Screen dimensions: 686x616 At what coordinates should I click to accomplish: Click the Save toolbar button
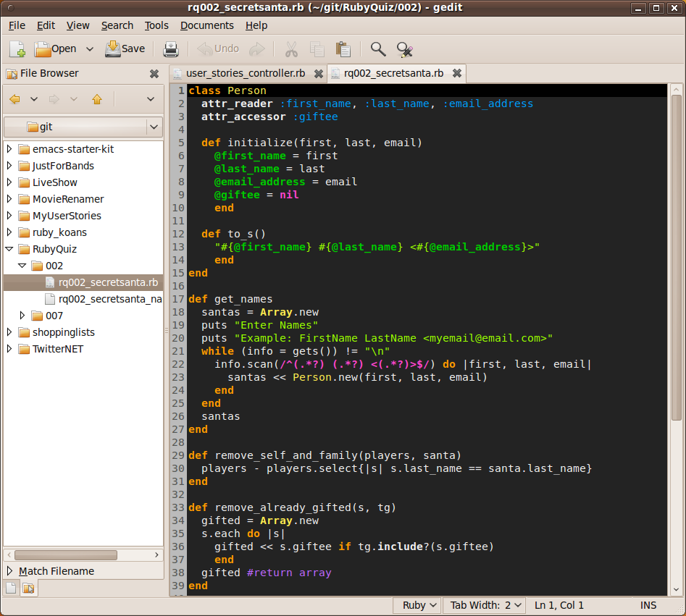[x=125, y=49]
